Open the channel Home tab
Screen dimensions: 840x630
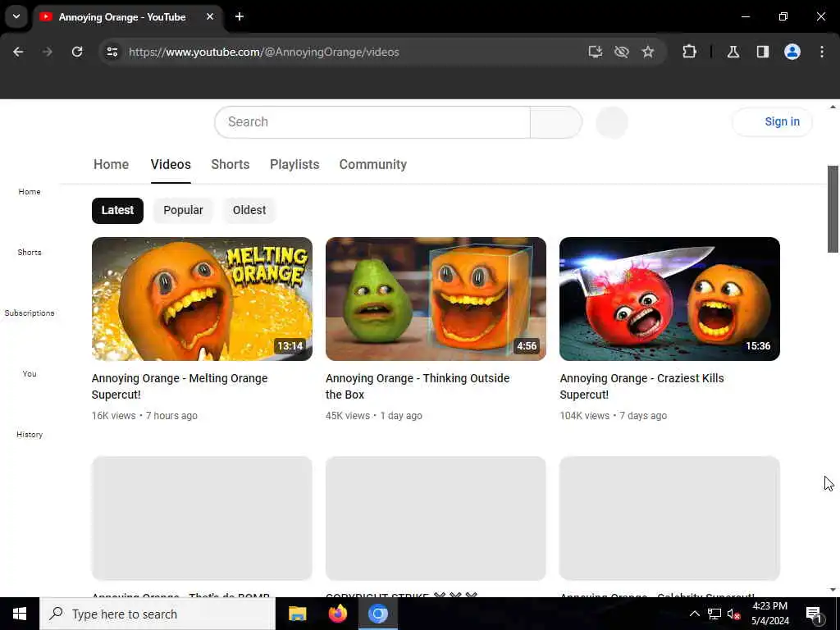(x=111, y=164)
